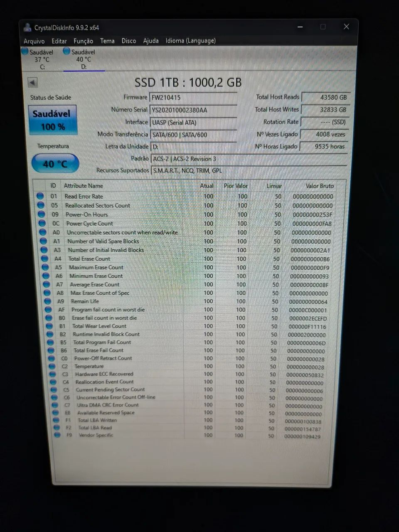Click the supported features field S.M.A.R.T., NCQ, TRIM, GPL
Viewport: 399px width, 532px height.
(x=249, y=171)
